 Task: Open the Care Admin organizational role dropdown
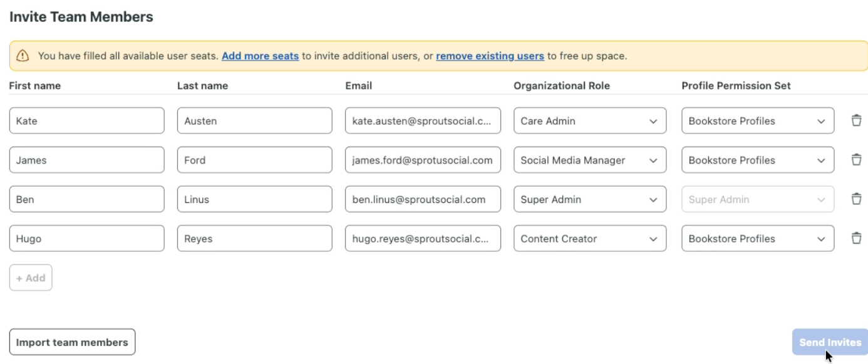click(x=590, y=121)
